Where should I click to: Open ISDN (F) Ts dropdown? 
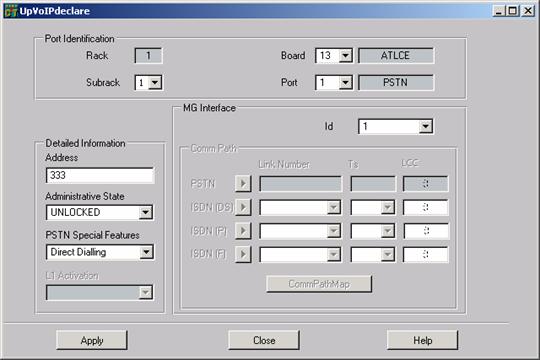click(387, 255)
